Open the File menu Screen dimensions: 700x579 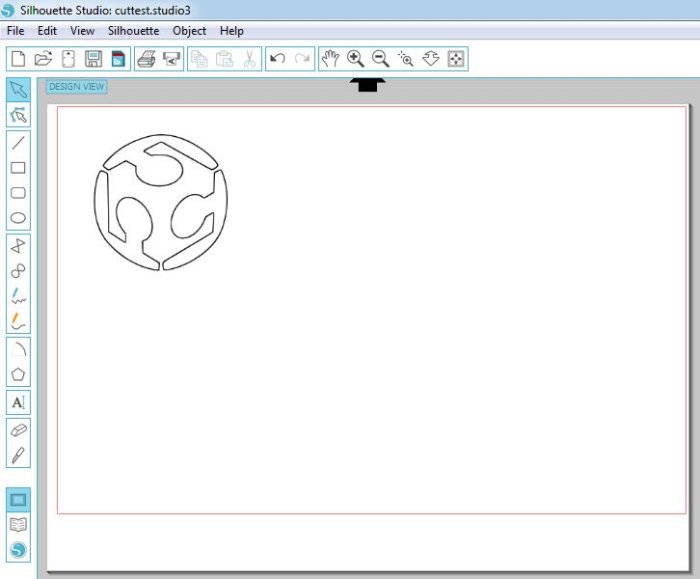click(16, 31)
